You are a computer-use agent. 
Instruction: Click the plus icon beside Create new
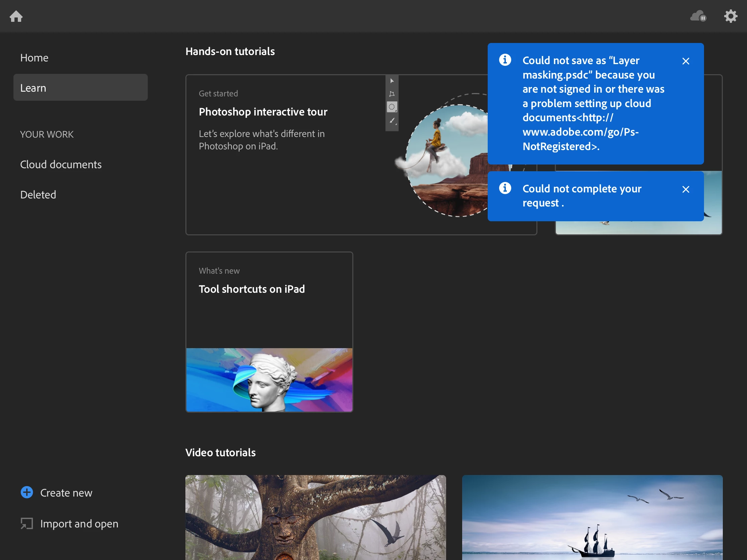[x=27, y=493]
